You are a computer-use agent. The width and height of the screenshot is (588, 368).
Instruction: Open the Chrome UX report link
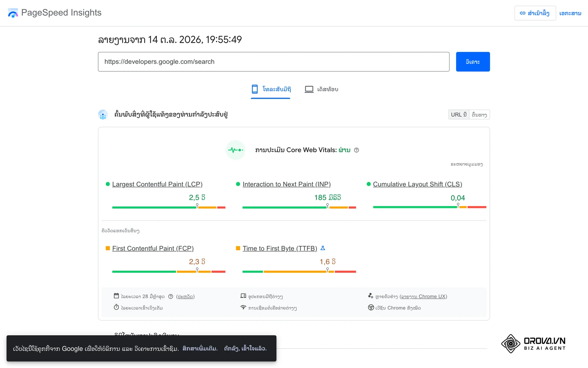pos(423,297)
